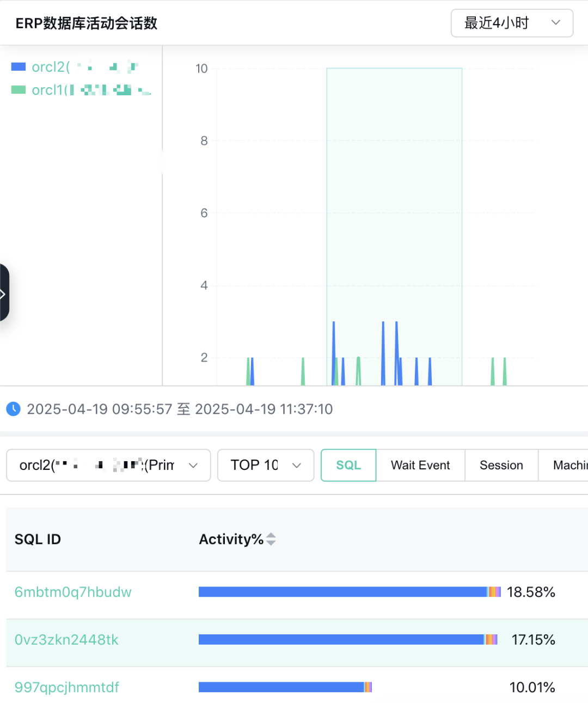Click the Activity% column header

point(231,539)
